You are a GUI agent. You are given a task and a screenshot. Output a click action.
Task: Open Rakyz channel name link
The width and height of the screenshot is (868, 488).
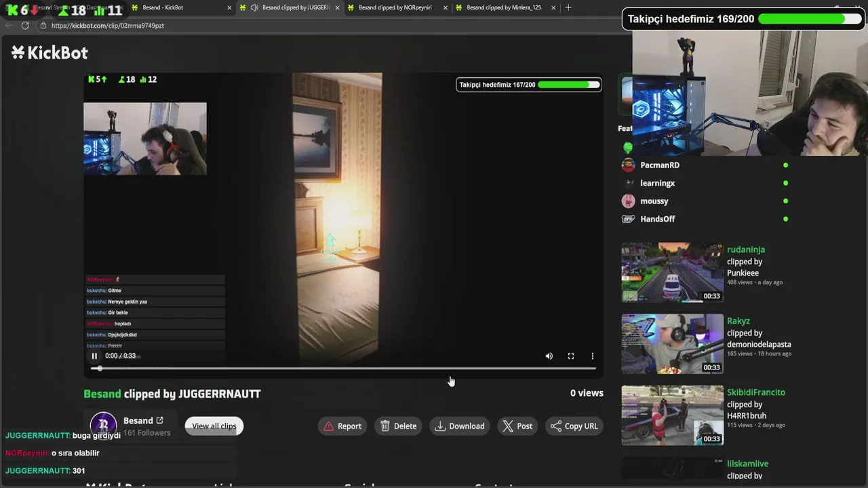point(738,321)
